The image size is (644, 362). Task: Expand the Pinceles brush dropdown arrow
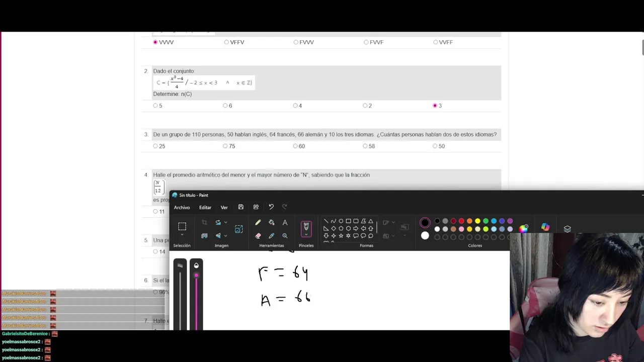[306, 235]
